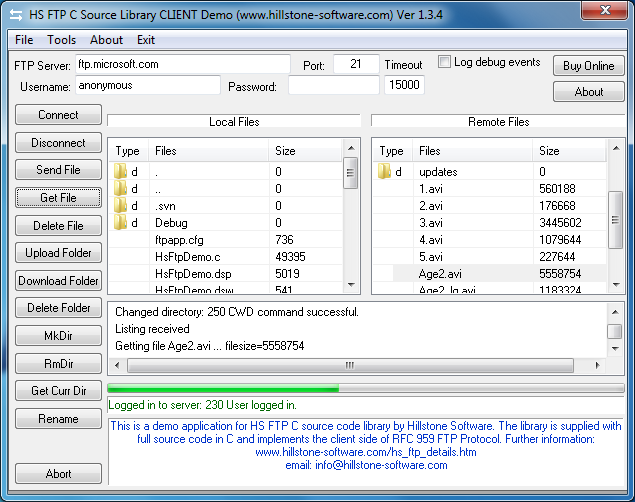Click the Delete File button
This screenshot has width=635, height=502.
[x=58, y=225]
